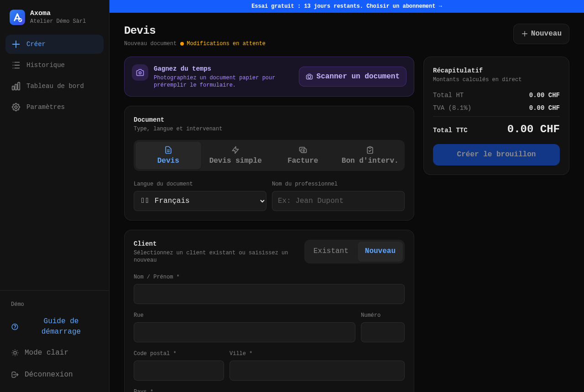584x392 pixels.
Task: Click the Total TTC amount 0.00 CHF
Action: pyautogui.click(x=533, y=129)
